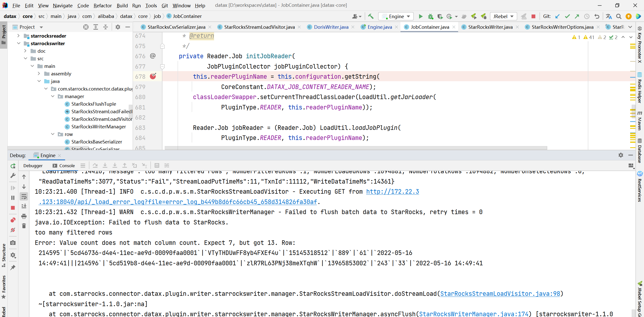Click the Debug Engine bug icon
This screenshot has height=317, width=644.
(x=430, y=16)
